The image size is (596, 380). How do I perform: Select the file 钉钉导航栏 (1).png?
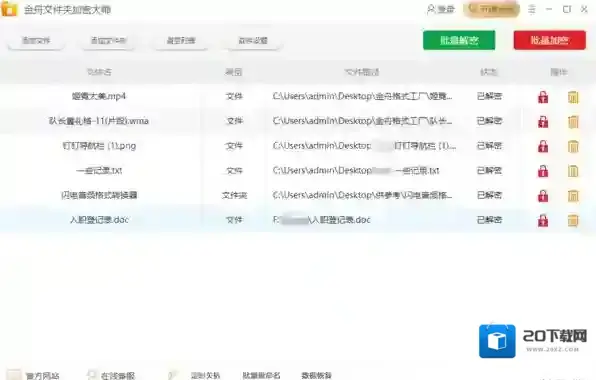point(99,146)
